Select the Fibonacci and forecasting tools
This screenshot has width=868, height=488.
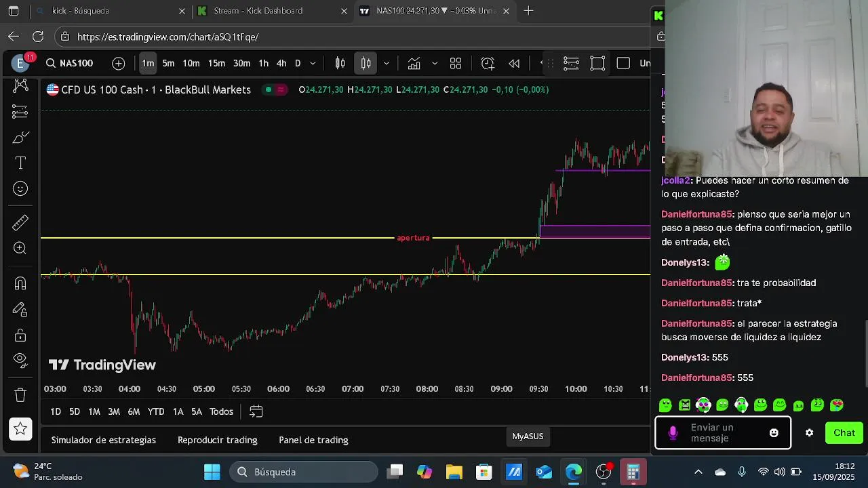(20, 111)
